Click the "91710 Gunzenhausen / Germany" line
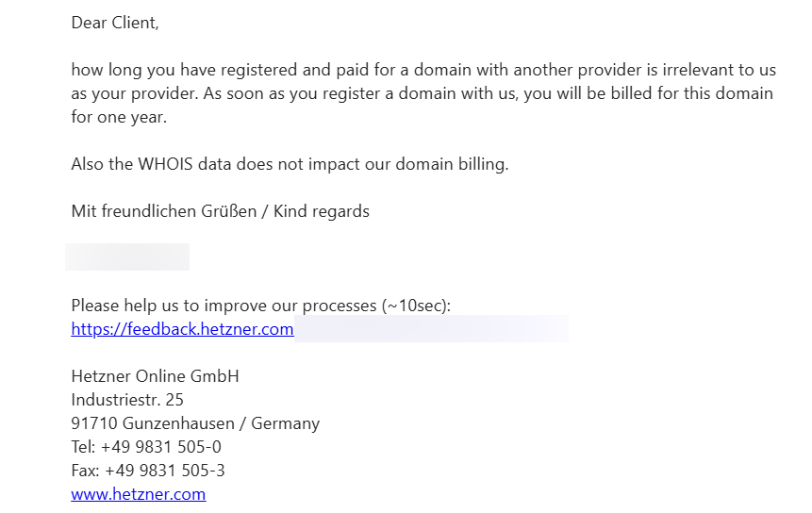Viewport: 812px width, 513px height. click(x=195, y=423)
